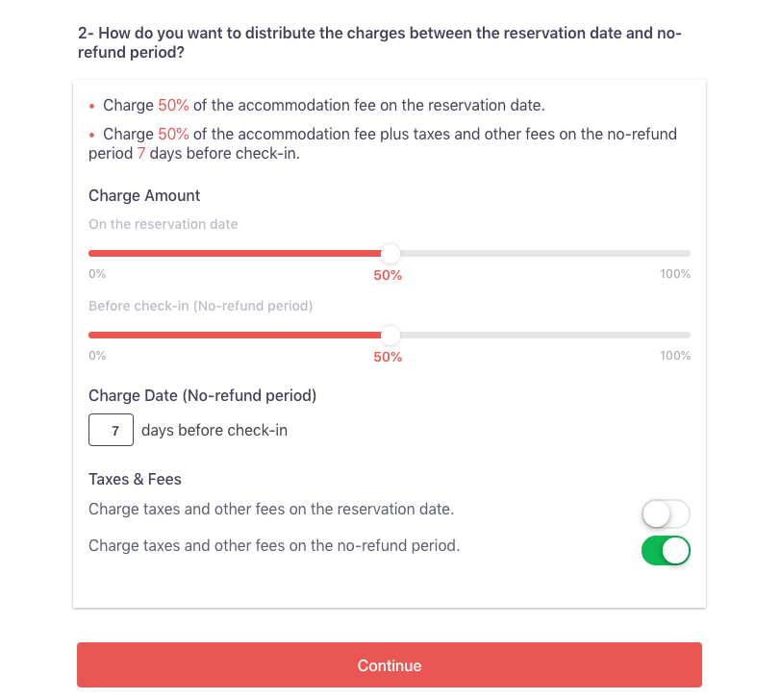Click the Continue button
This screenshot has width=781, height=700.
click(389, 664)
